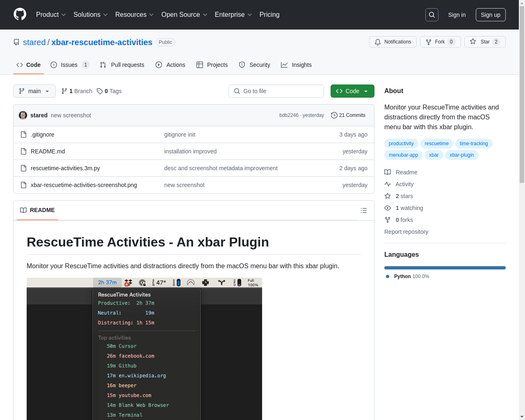Open the README.md file
This screenshot has height=420, width=525.
click(x=48, y=151)
